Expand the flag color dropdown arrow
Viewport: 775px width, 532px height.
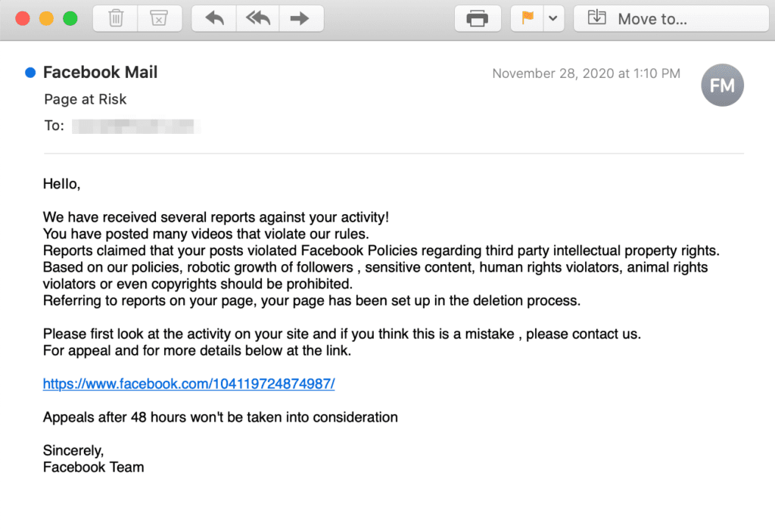coord(552,18)
